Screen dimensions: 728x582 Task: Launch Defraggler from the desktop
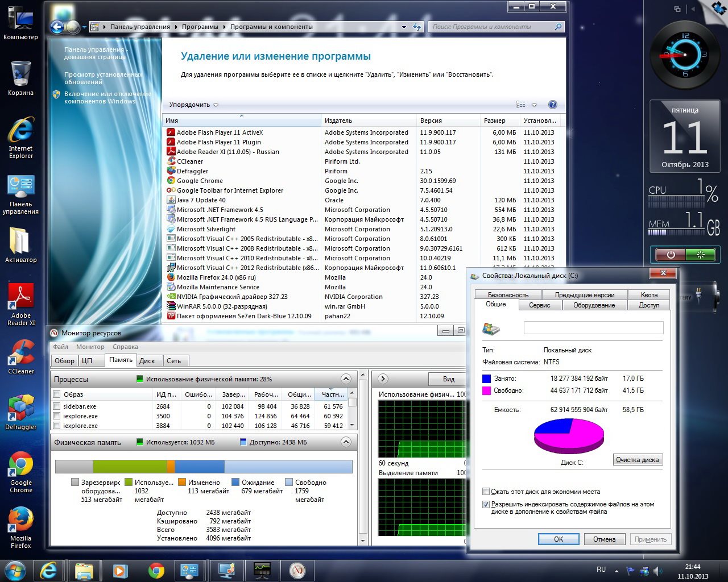(20, 412)
